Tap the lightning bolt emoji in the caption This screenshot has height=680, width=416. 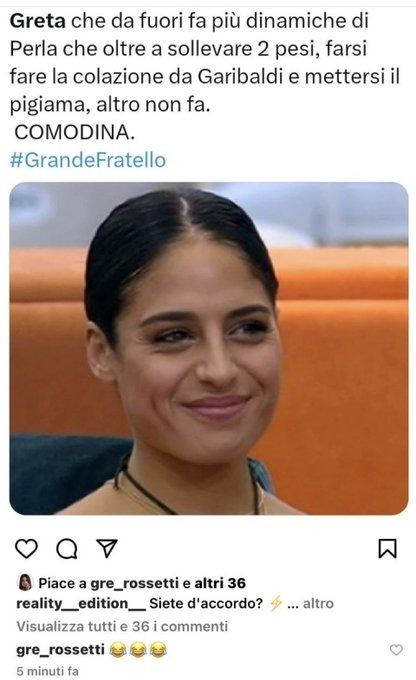click(276, 603)
